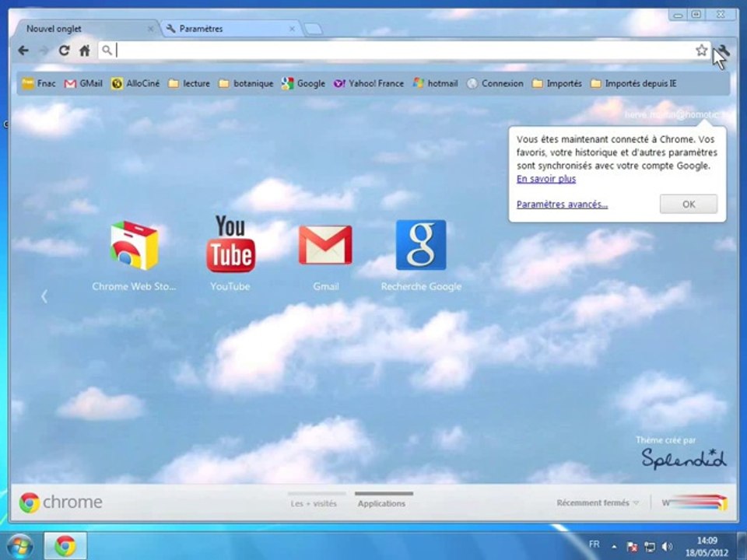Open the Action Center flag icon

tap(632, 547)
